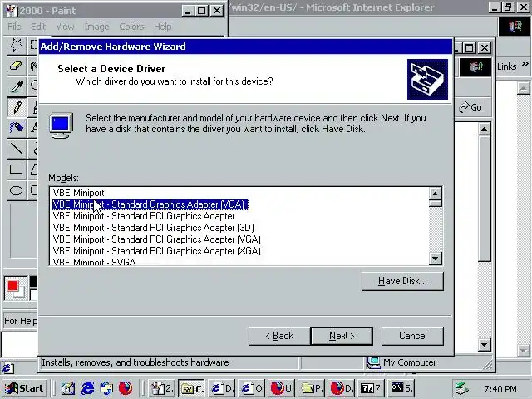Select 'VBE Miniport - Standard PCI Graphics Adapter' entry
Viewport: 532px width, 399px height.
(144, 216)
